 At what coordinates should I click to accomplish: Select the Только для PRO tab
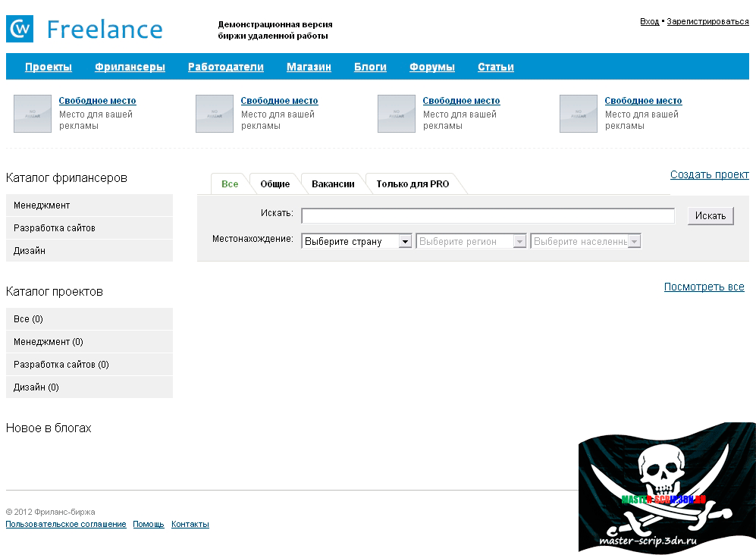(413, 184)
